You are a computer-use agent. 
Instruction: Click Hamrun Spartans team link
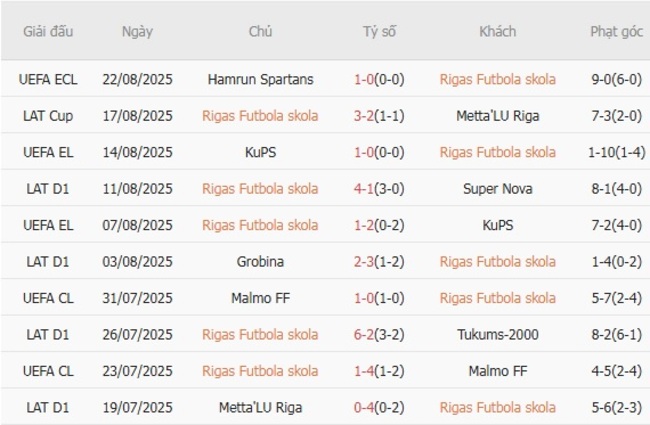click(260, 79)
